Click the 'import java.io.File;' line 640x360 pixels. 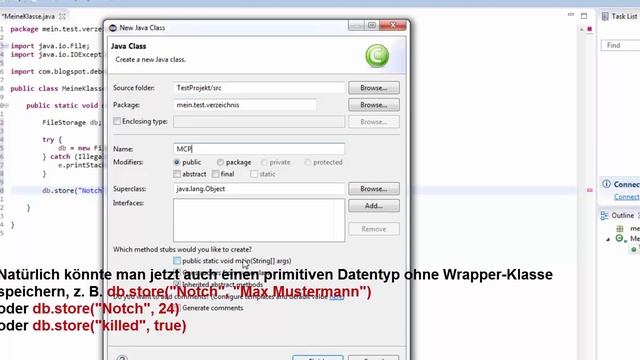[x=50, y=46]
